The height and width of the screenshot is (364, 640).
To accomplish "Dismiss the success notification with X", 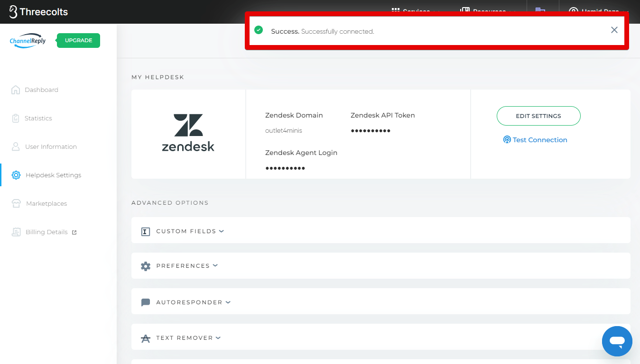I will coord(614,30).
